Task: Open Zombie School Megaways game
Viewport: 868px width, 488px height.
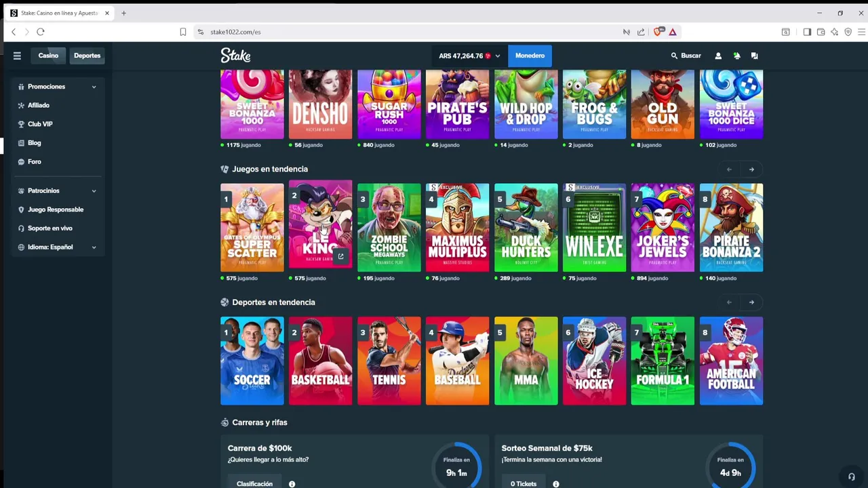Action: 389,228
